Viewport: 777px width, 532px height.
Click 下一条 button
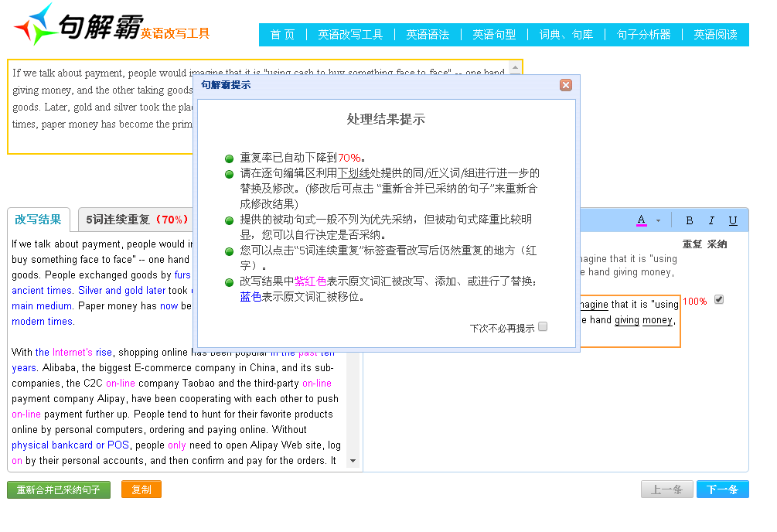click(722, 489)
